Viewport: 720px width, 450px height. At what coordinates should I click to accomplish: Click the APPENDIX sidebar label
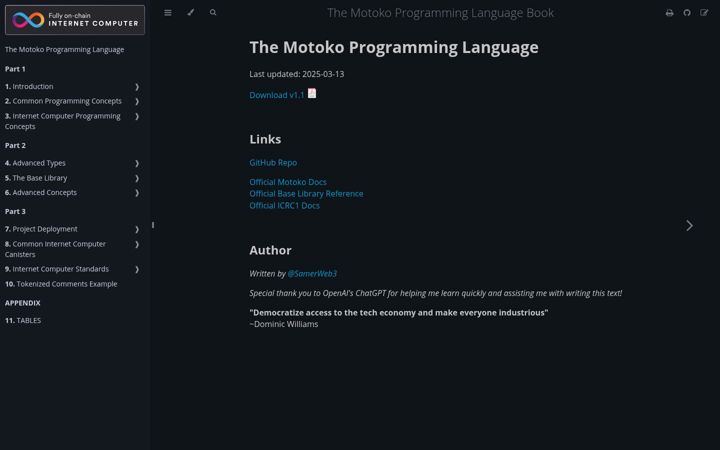pos(22,303)
